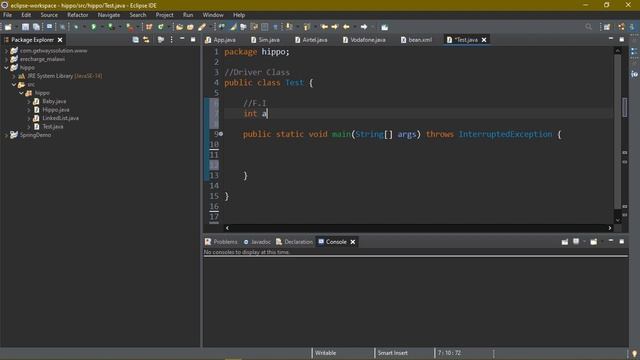This screenshot has height=360, width=640.
Task: Click the Package Explorer filter icon
Action: tap(161, 40)
